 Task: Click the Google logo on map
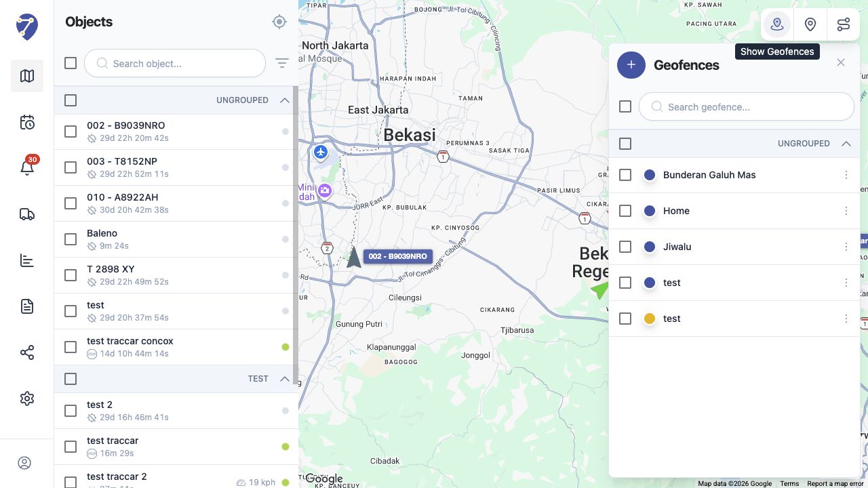323,479
